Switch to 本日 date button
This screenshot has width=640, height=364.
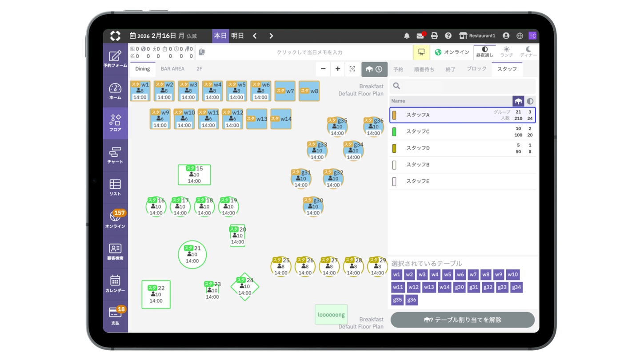coord(220,36)
